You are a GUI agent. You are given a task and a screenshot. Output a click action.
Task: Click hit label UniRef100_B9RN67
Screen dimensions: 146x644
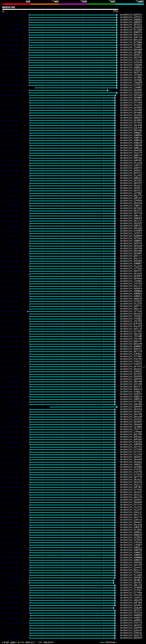click(x=131, y=346)
